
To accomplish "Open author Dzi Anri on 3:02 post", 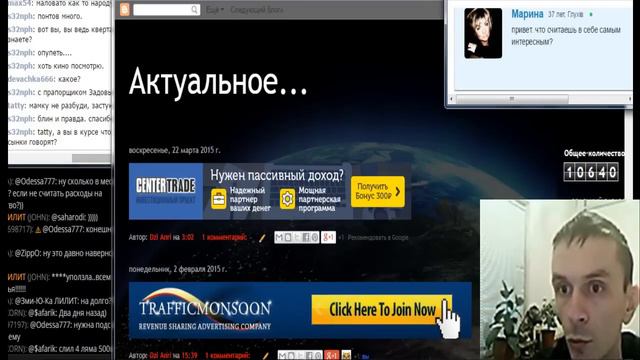I will click(x=160, y=237).
